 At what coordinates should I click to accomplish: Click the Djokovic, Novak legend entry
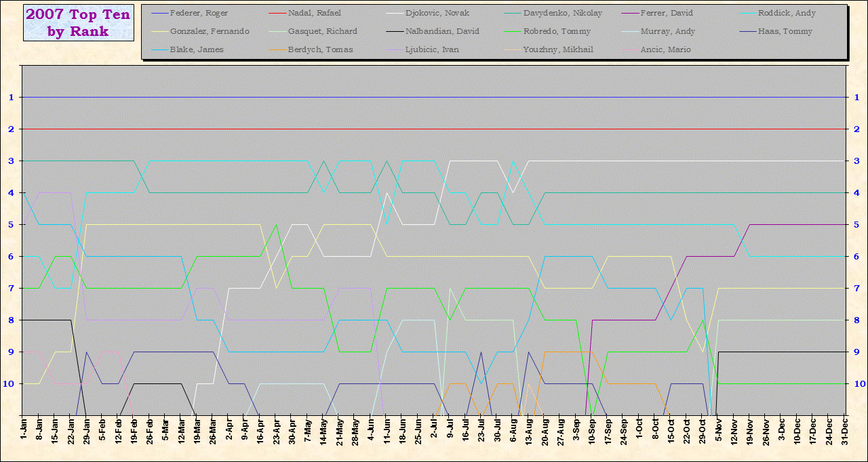(437, 14)
